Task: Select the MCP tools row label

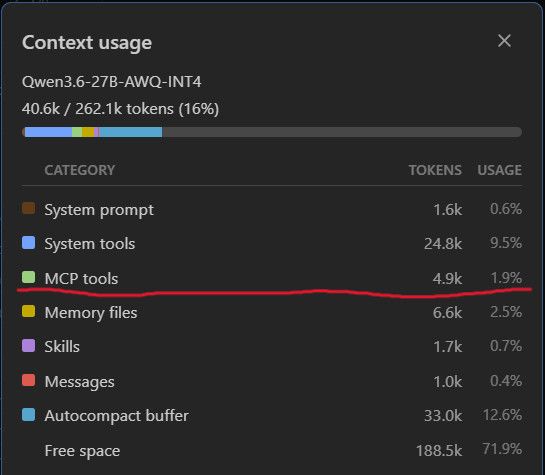Action: tap(81, 278)
